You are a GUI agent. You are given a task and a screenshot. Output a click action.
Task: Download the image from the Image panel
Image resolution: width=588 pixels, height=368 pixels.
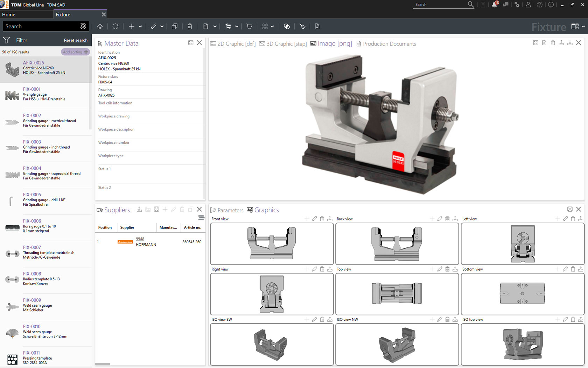point(570,43)
